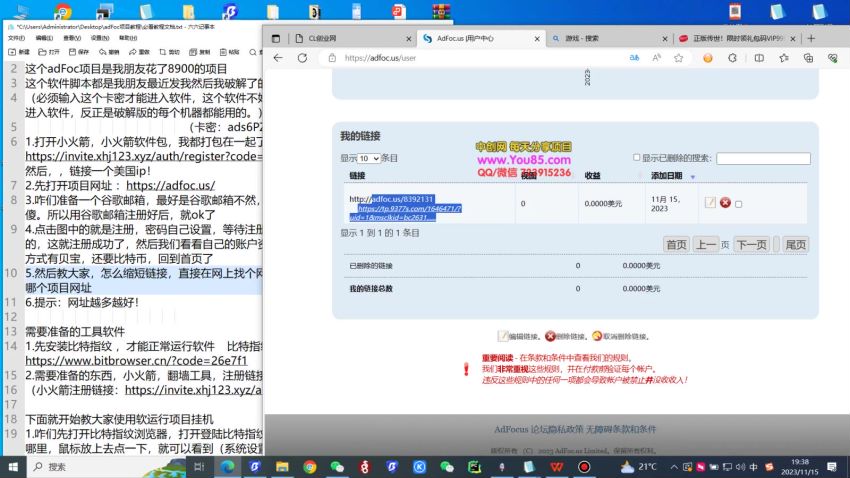Viewport: 850px width, 478px height.
Task: Click the red delete link icon
Action: [x=725, y=203]
